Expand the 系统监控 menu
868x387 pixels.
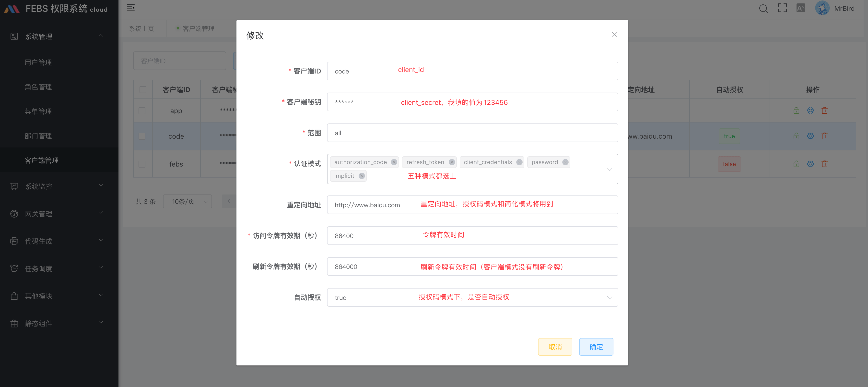pos(100,185)
